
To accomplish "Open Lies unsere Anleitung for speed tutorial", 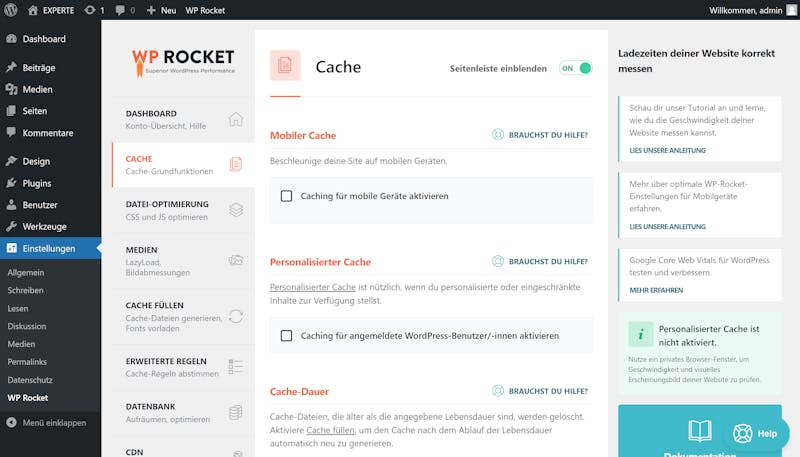I will click(x=667, y=150).
